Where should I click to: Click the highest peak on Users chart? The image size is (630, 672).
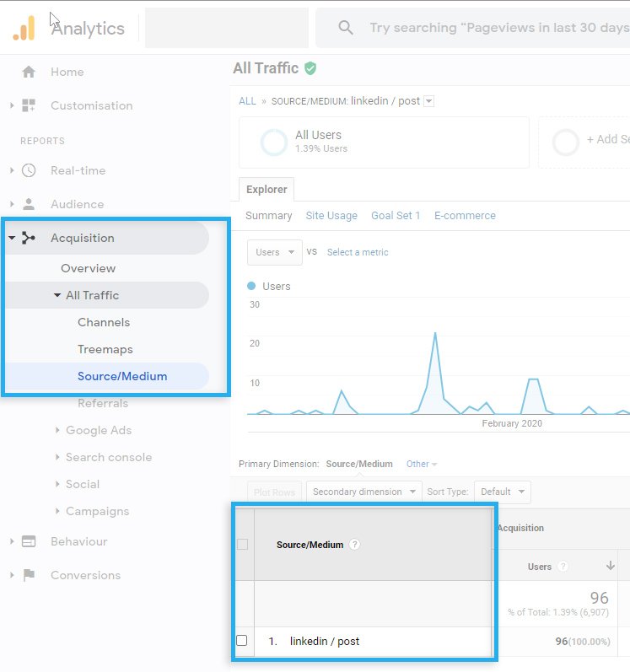point(435,333)
